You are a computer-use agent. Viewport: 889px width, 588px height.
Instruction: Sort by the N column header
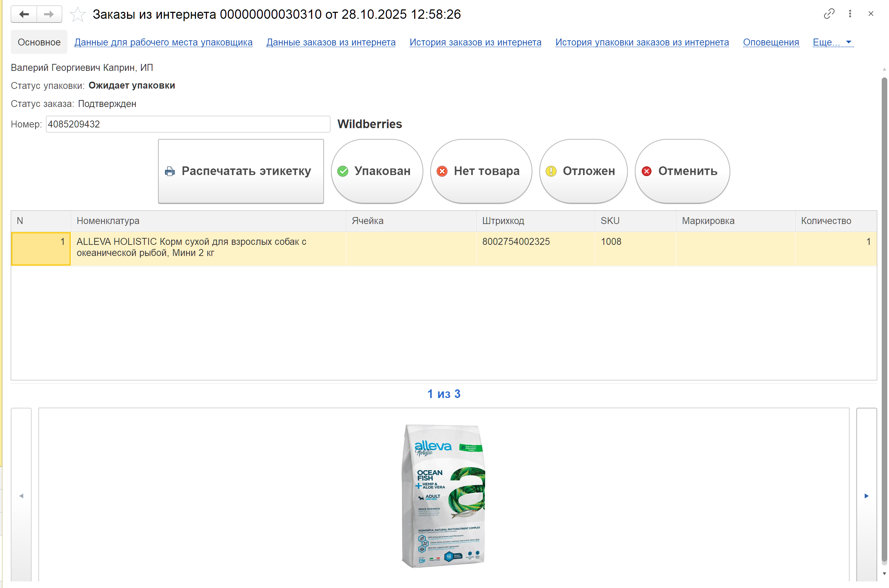pos(41,221)
